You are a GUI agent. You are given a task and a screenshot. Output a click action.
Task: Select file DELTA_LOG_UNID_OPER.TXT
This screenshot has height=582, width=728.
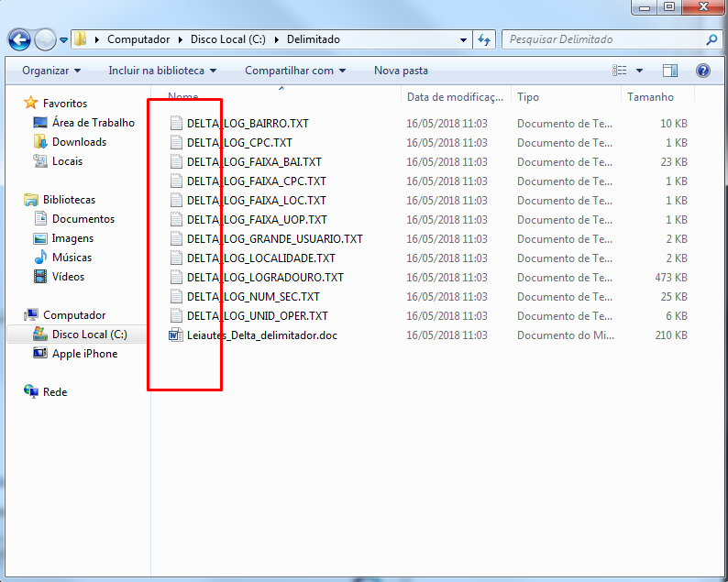coord(258,316)
